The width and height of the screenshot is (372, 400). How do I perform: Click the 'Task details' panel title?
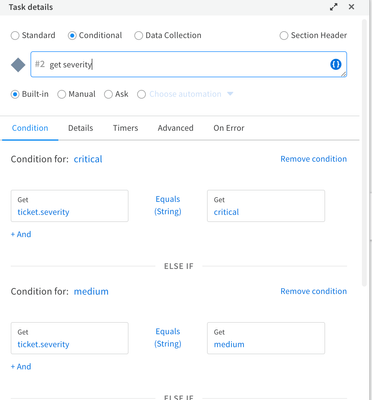click(31, 7)
